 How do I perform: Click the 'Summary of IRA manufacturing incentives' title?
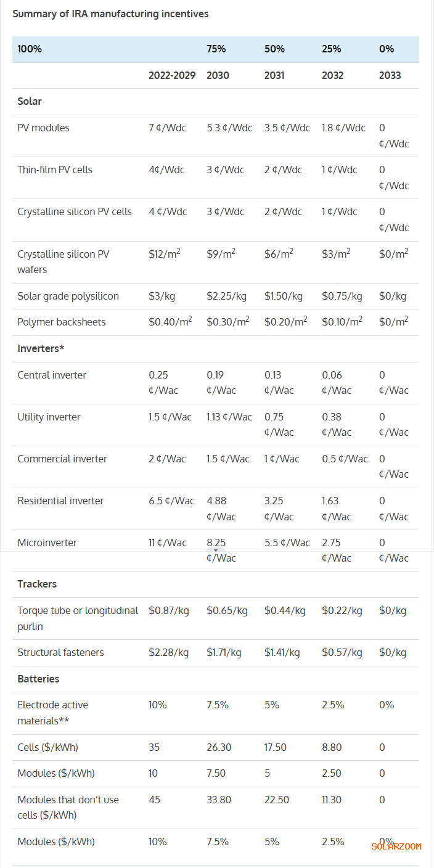click(110, 14)
